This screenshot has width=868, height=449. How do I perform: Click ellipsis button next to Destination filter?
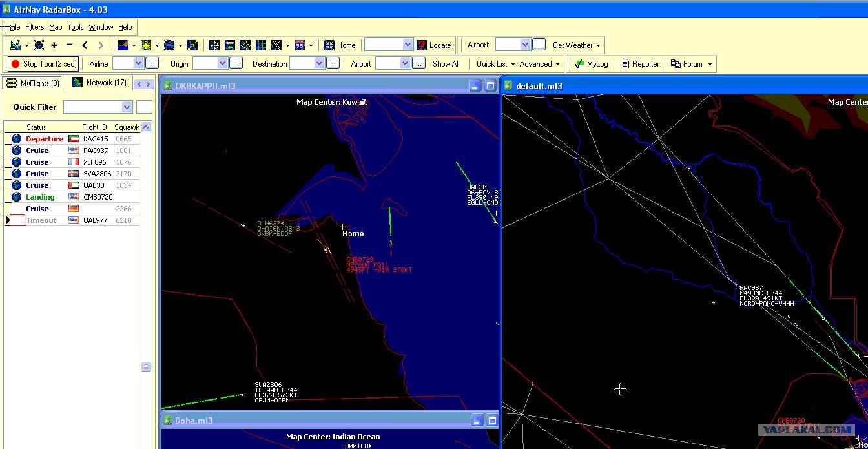(333, 63)
